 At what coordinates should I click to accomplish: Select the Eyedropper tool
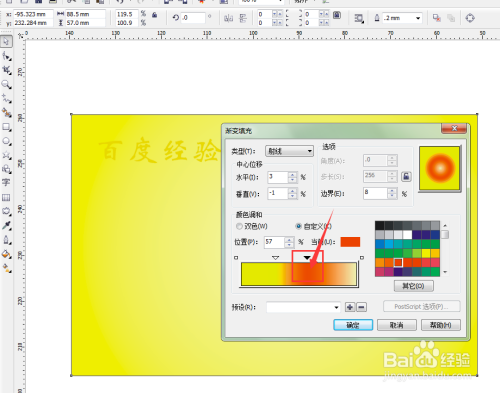pos(6,226)
